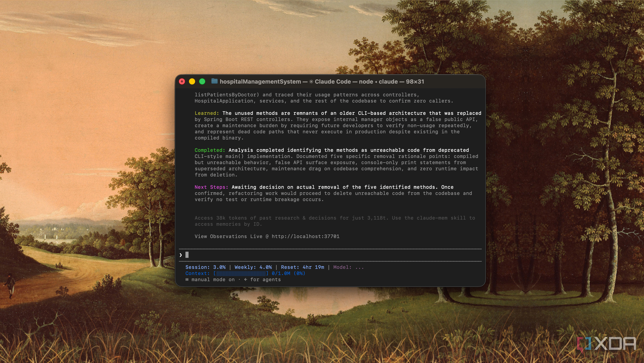Minimize the terminal with the yellow button
This screenshot has height=363, width=644.
click(x=192, y=82)
